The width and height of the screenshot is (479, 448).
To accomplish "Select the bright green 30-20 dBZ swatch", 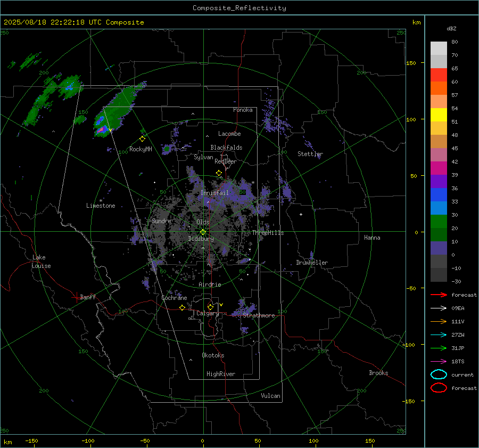I will coord(439,222).
